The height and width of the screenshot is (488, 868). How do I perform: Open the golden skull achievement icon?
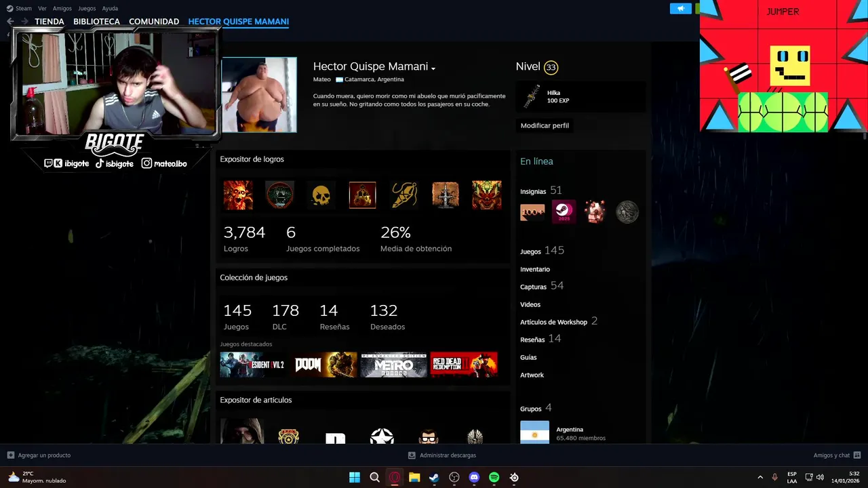coord(321,195)
